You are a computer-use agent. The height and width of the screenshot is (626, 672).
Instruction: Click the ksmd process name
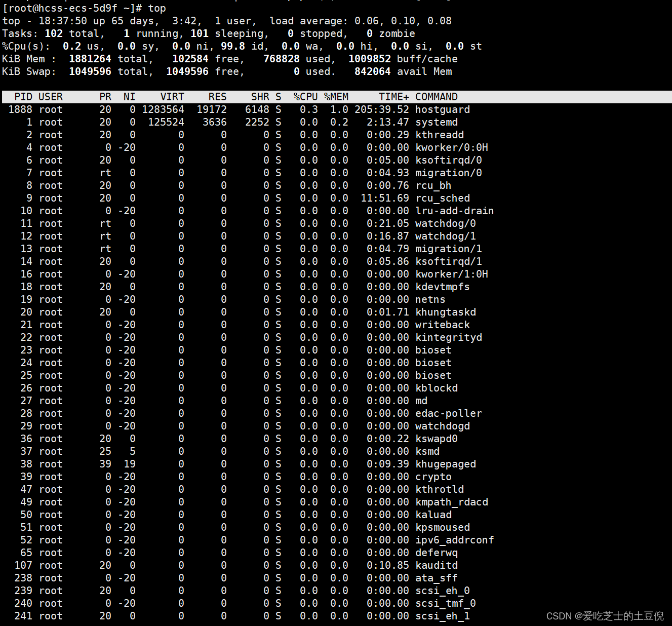[427, 451]
